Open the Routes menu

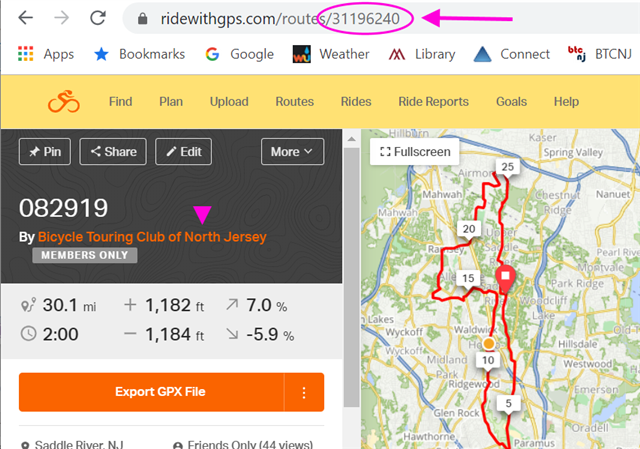[x=295, y=101]
